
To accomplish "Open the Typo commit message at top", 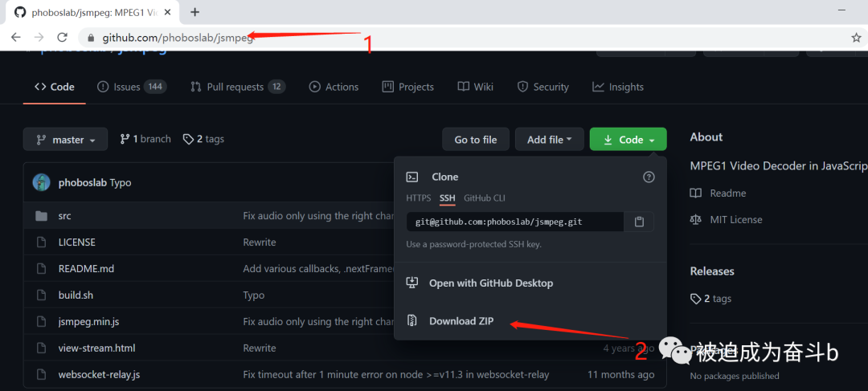I will pyautogui.click(x=121, y=182).
